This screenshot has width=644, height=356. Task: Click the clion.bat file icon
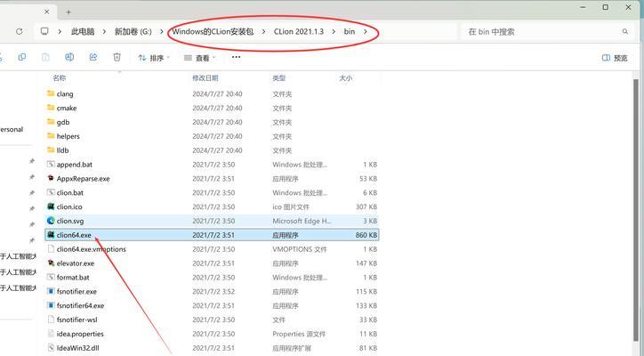point(51,192)
